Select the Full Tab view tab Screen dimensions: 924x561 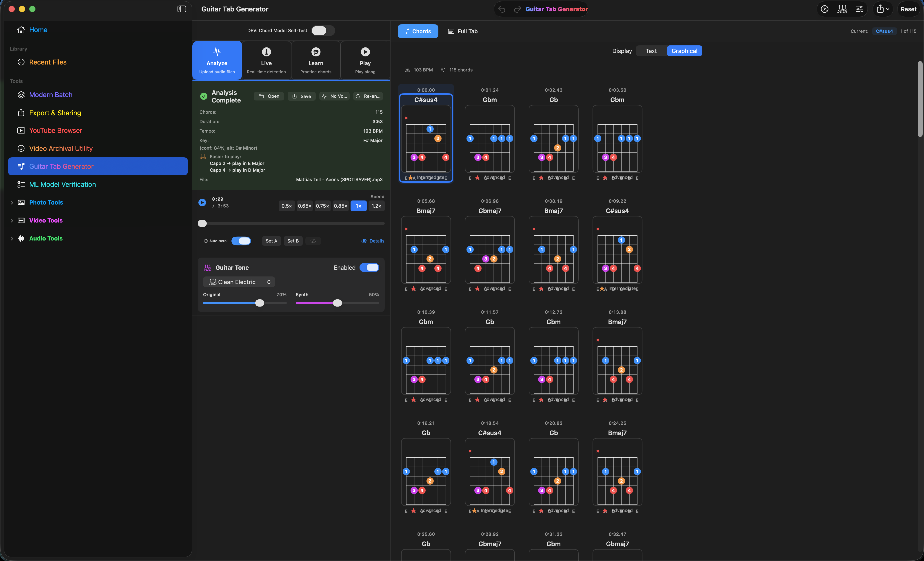click(463, 31)
